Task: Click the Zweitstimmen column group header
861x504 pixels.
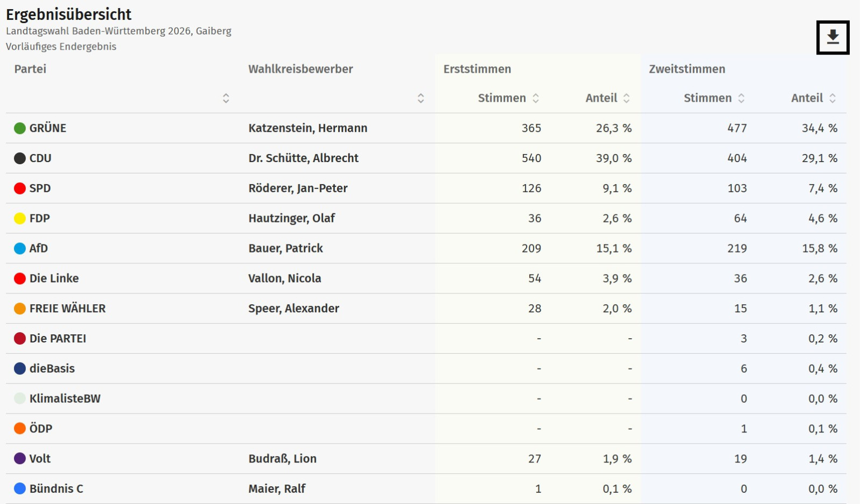Action: coord(687,69)
